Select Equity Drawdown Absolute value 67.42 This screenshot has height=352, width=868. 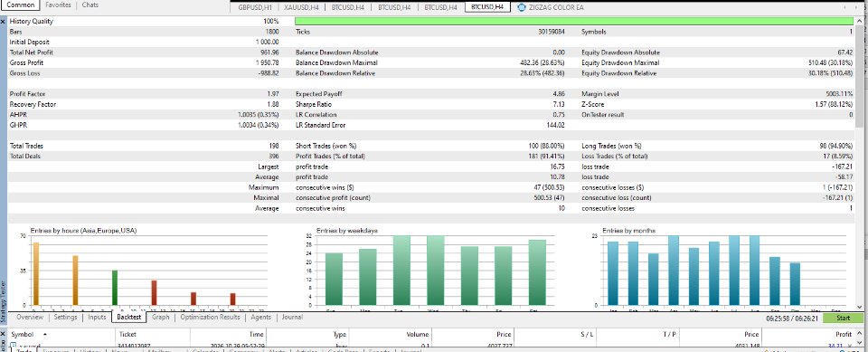click(x=846, y=52)
